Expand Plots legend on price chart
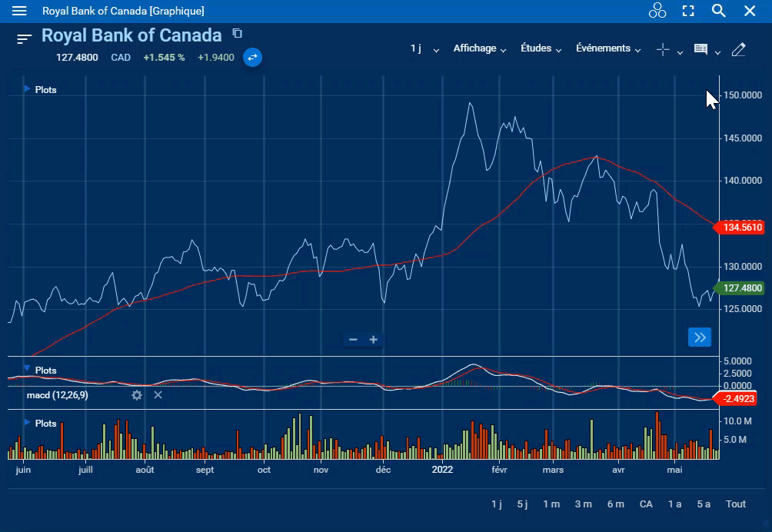The width and height of the screenshot is (772, 532). [x=28, y=89]
